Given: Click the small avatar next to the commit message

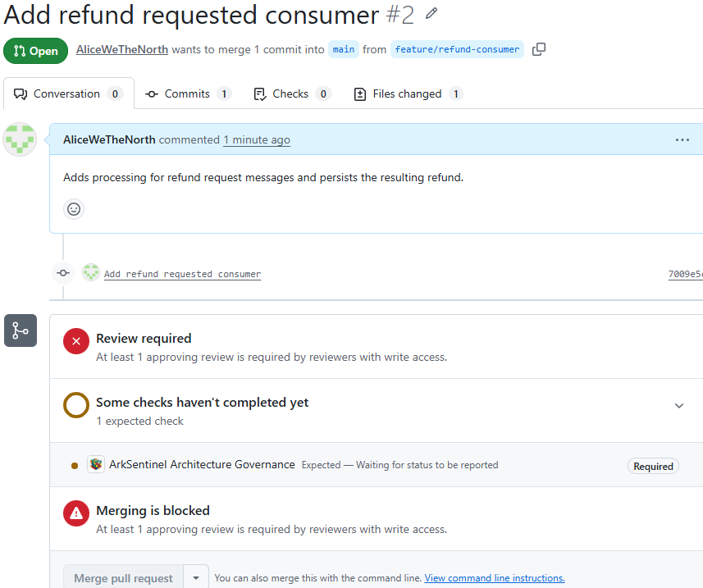Looking at the screenshot, I should tap(91, 272).
